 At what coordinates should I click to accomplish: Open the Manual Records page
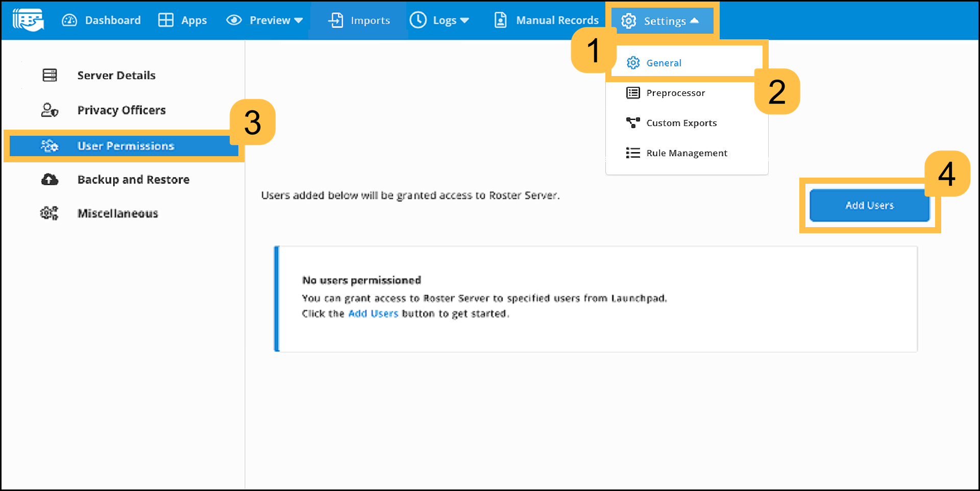click(557, 20)
